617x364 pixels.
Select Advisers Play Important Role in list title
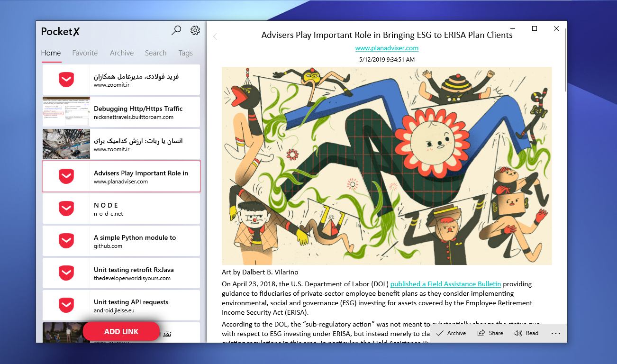coord(141,173)
